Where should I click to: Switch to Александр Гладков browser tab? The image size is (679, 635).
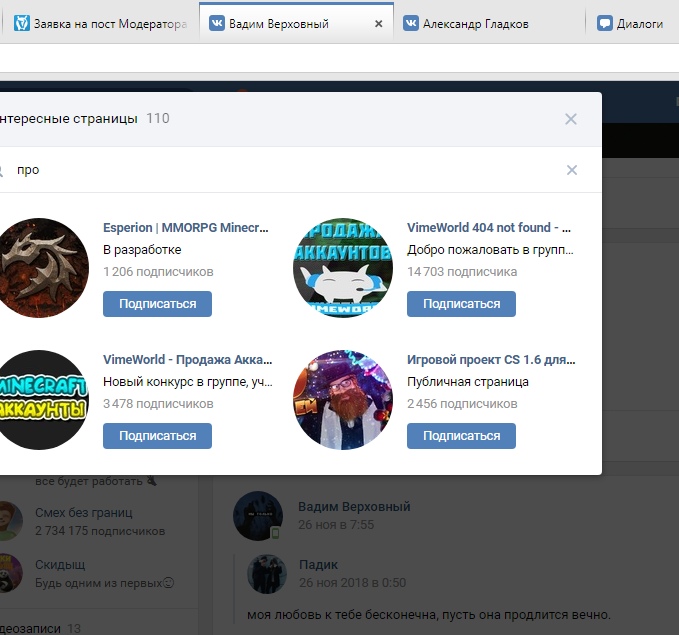coord(475,23)
